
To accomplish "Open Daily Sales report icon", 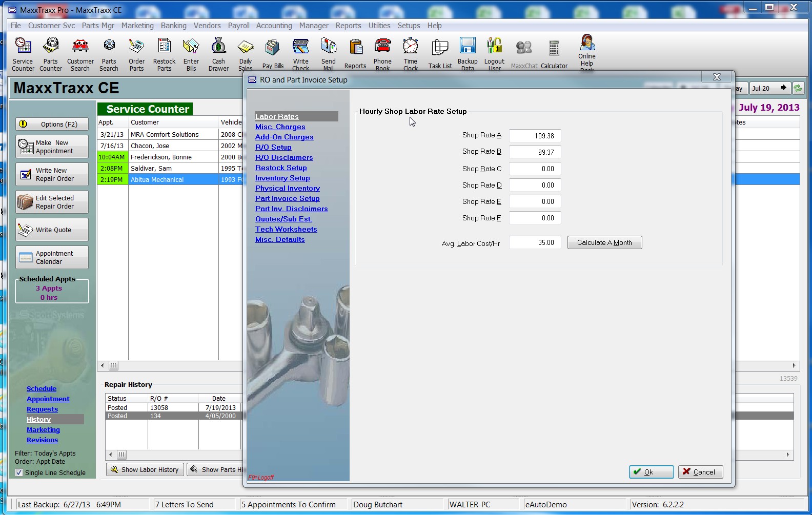I will coord(246,54).
